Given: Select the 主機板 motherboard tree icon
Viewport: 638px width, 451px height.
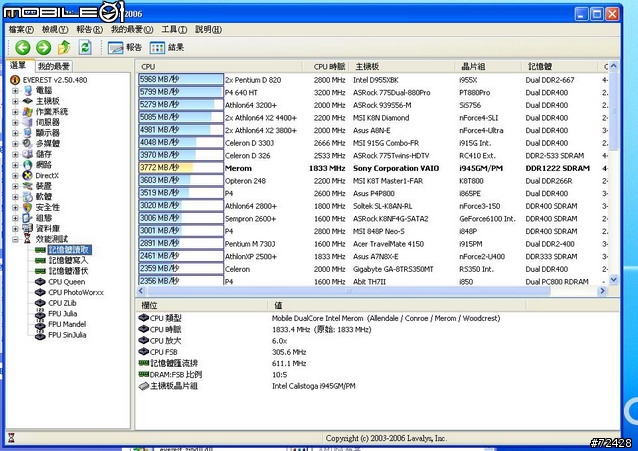Looking at the screenshot, I should tap(28, 101).
